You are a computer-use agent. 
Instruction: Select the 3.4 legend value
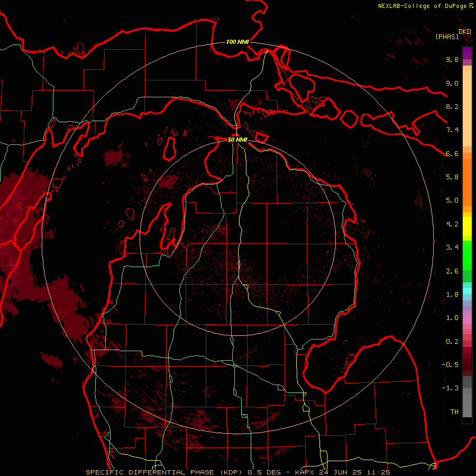pyautogui.click(x=452, y=248)
